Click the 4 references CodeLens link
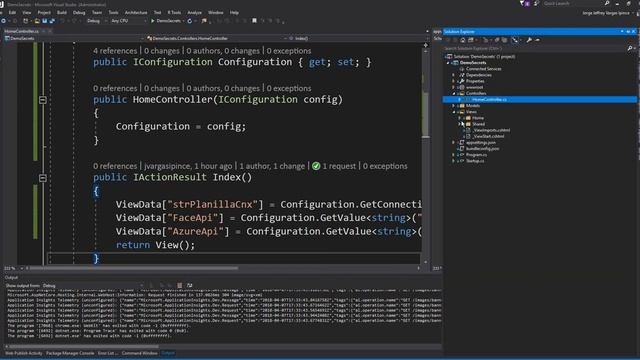This screenshot has height=360, width=640. [x=115, y=51]
